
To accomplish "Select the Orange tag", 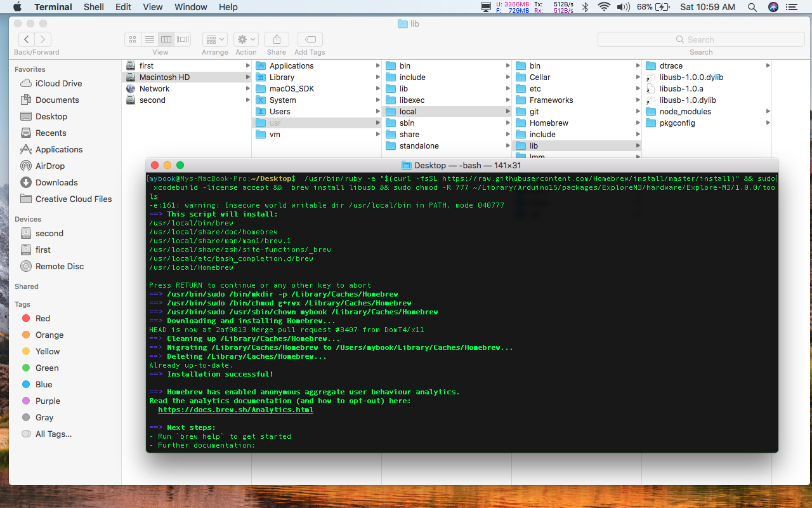I will click(49, 335).
